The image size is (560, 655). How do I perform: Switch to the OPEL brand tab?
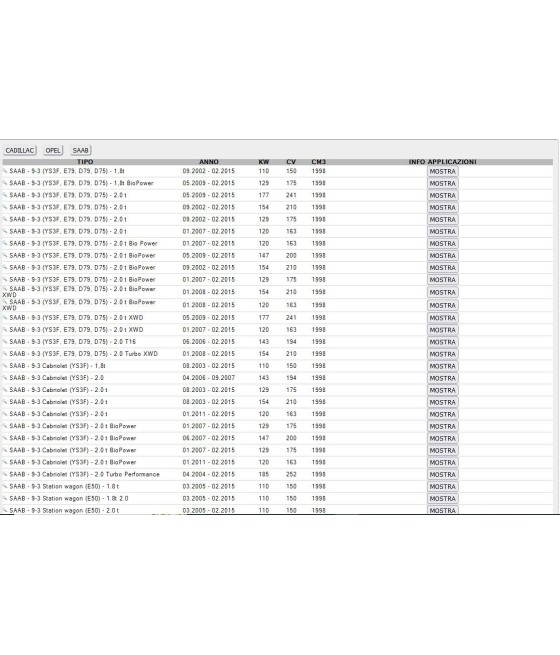click(53, 150)
